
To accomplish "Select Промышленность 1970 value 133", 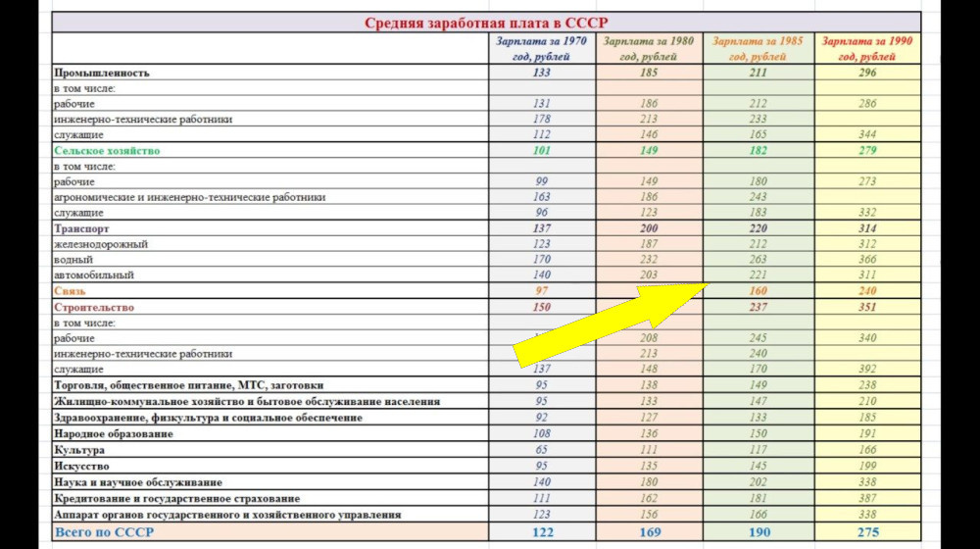I will [541, 73].
